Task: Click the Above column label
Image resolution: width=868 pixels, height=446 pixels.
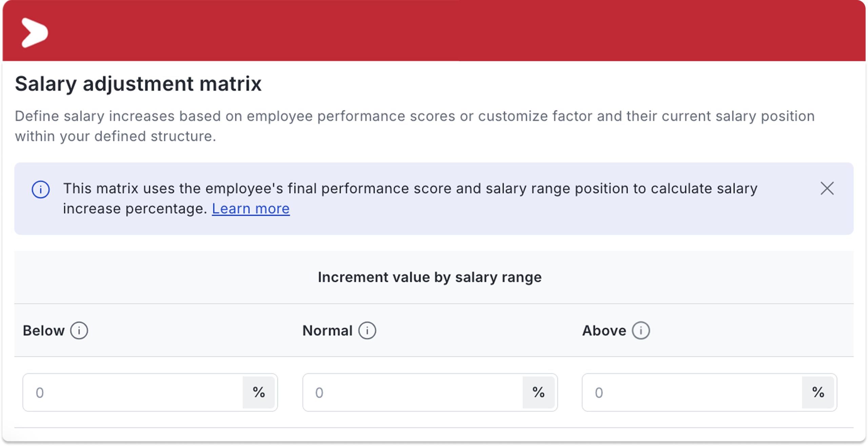Action: tap(604, 330)
